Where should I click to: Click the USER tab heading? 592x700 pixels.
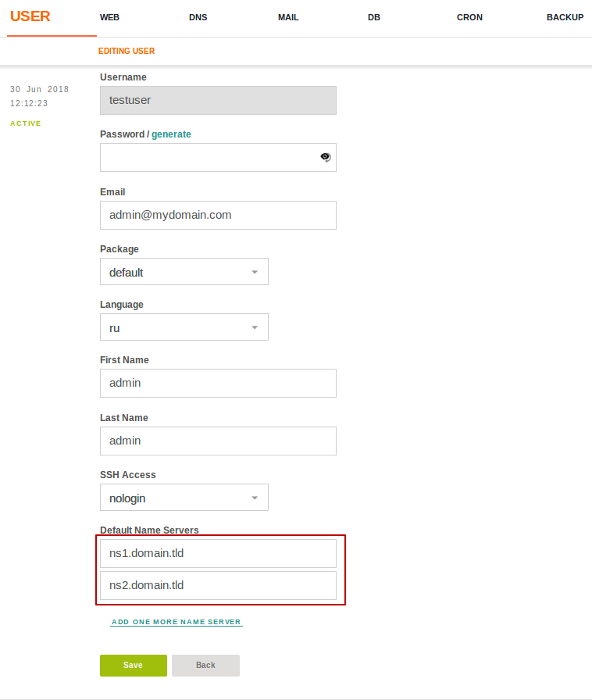click(30, 16)
